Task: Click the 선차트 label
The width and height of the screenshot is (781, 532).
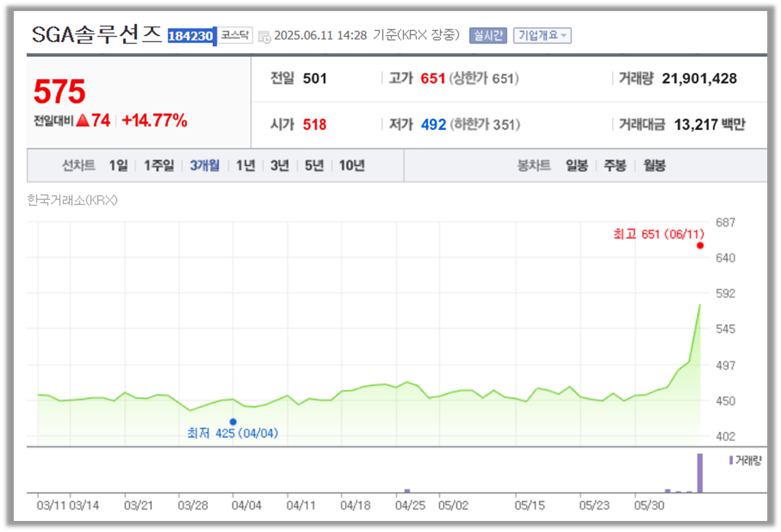Action: [x=78, y=165]
